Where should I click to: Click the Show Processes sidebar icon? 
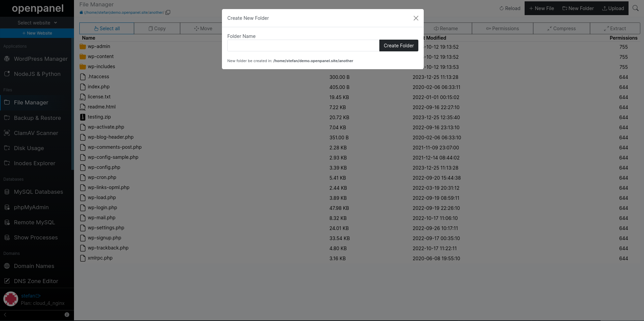tap(7, 237)
